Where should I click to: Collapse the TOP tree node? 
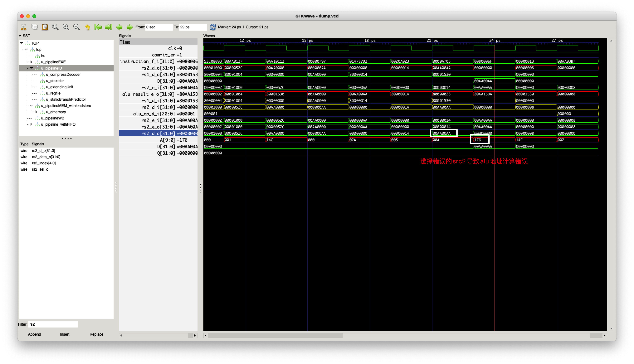[22, 43]
